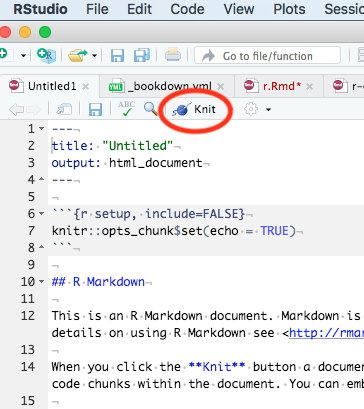364x409 pixels.
Task: Click the Knit button
Action: [194, 109]
